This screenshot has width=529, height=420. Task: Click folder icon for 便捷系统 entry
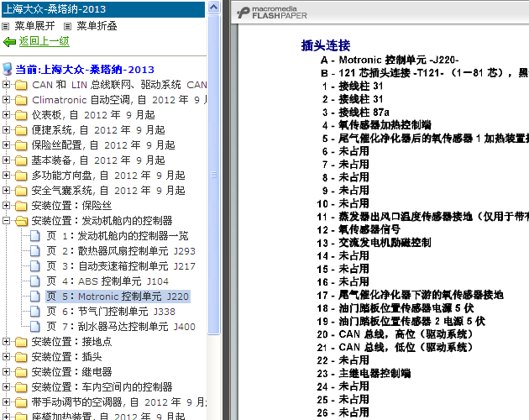[x=21, y=130]
